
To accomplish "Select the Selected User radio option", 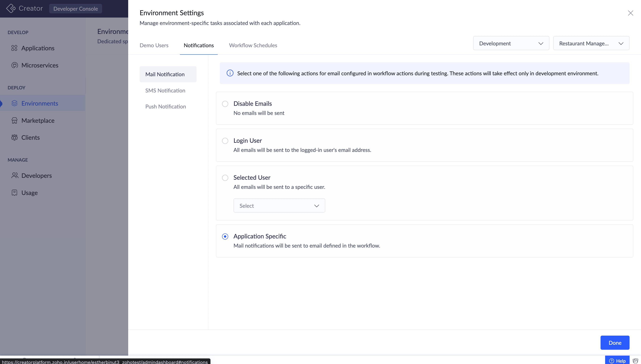I will tap(225, 178).
